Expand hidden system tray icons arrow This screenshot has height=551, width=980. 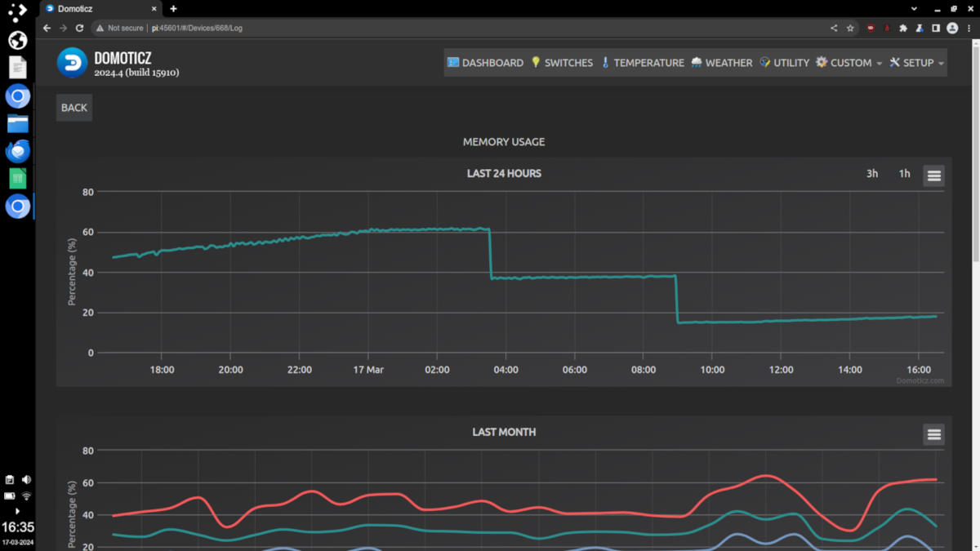(17, 511)
